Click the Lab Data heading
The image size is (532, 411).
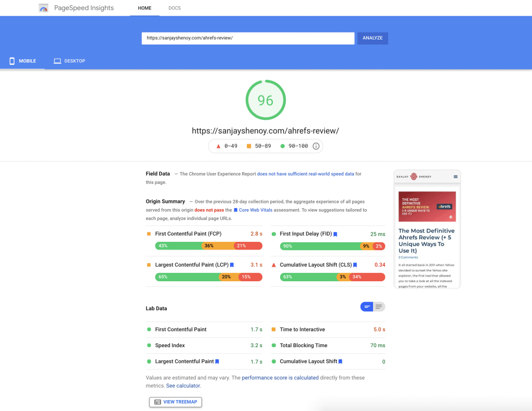[x=156, y=308]
